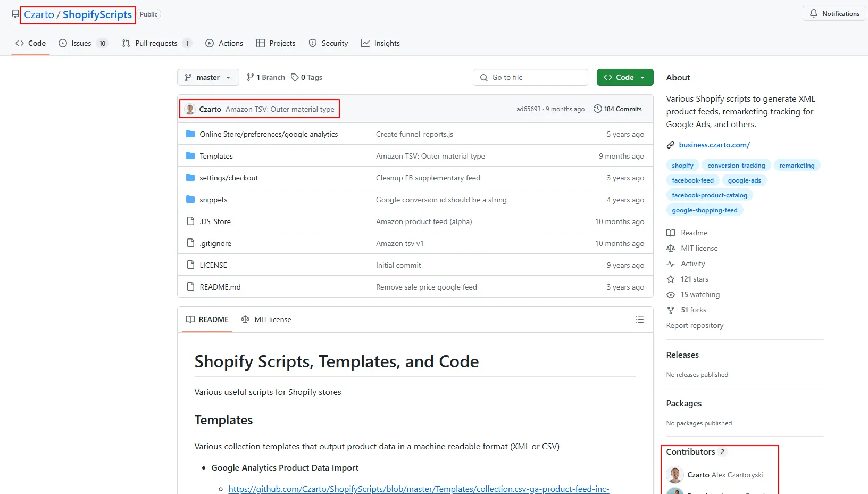This screenshot has width=868, height=494.
Task: Click the Report repository link
Action: coord(695,325)
